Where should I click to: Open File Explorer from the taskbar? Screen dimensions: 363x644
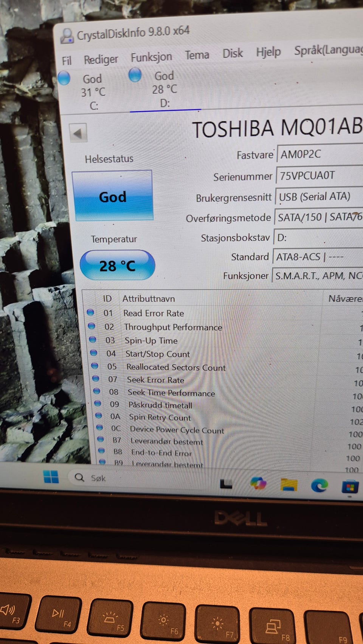pyautogui.click(x=289, y=485)
